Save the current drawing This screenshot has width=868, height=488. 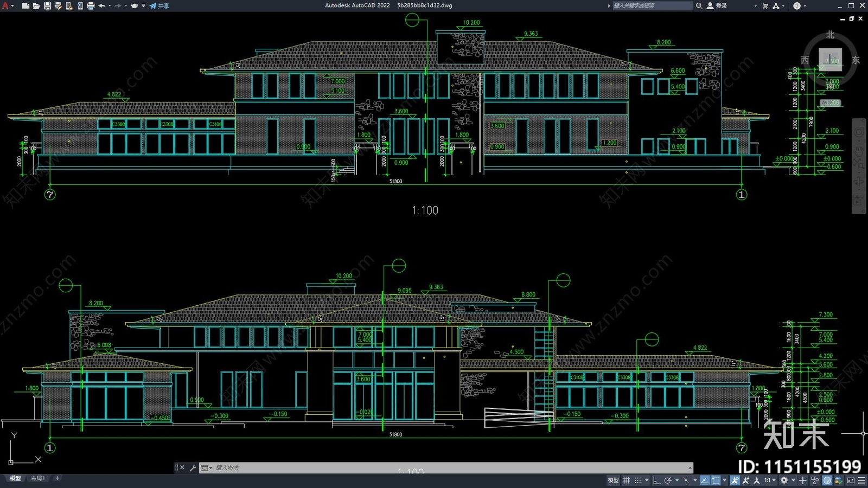click(47, 6)
